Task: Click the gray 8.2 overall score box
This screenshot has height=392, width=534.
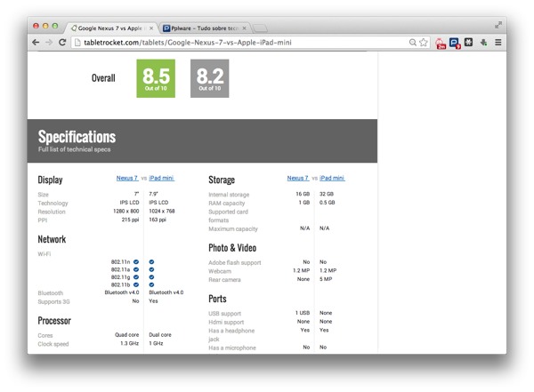Action: click(x=210, y=78)
